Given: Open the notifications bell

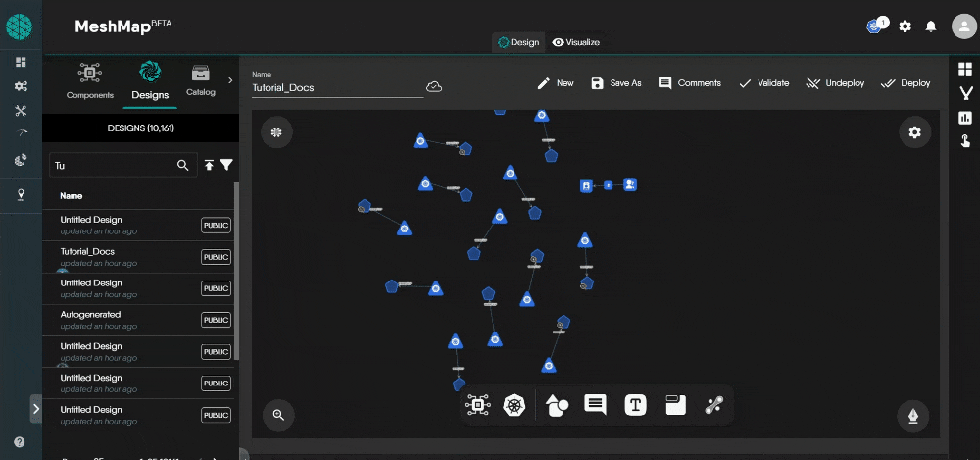Looking at the screenshot, I should pos(931,26).
